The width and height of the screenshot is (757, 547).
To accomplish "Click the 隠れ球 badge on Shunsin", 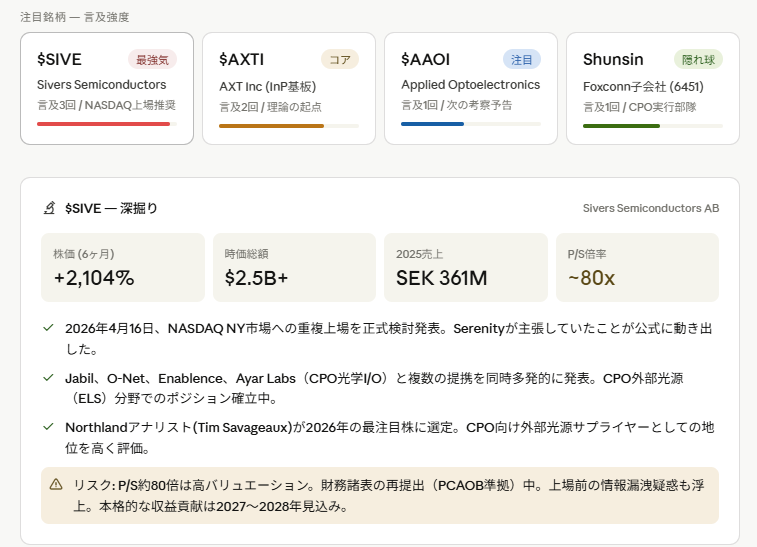I will coord(698,60).
